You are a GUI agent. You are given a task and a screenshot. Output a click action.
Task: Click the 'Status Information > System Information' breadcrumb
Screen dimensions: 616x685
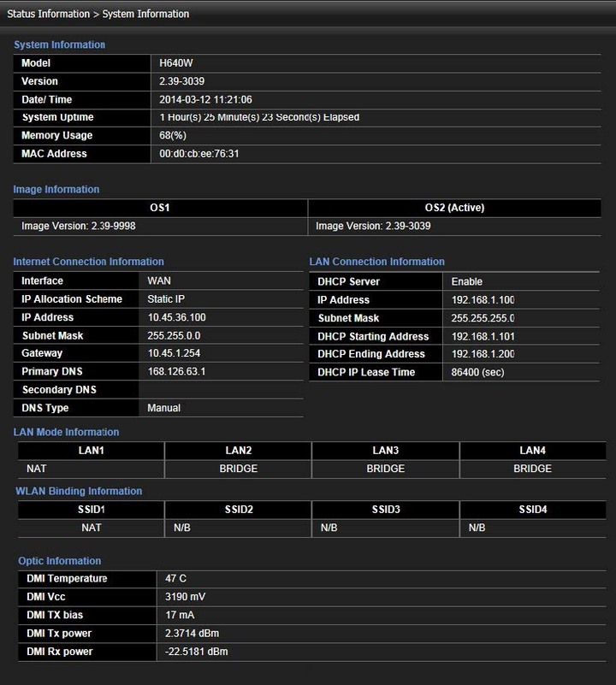coord(98,14)
